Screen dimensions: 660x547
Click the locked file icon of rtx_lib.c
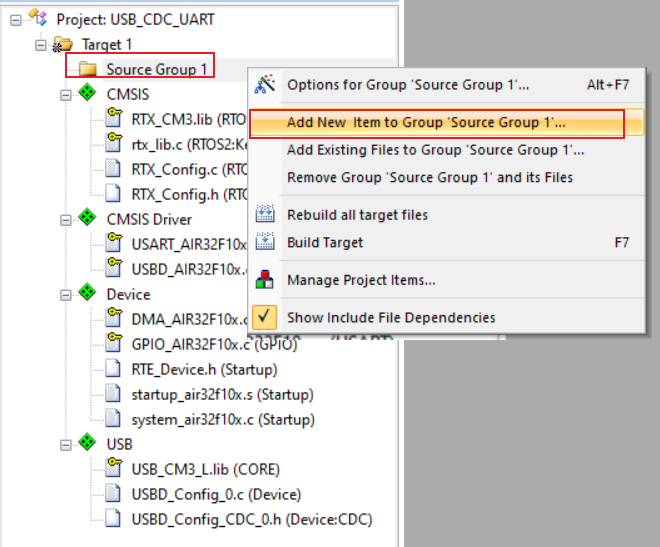pos(114,142)
